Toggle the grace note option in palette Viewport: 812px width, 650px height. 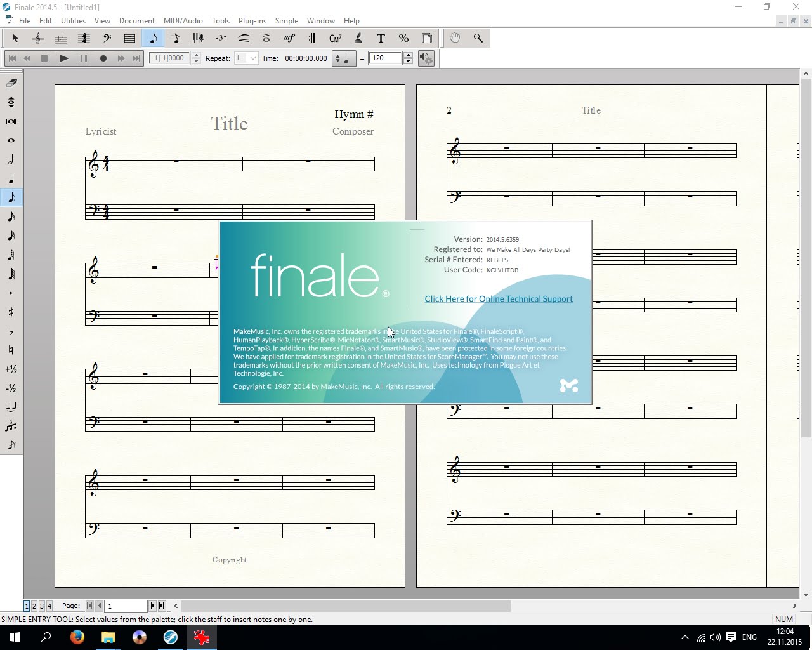(11, 445)
